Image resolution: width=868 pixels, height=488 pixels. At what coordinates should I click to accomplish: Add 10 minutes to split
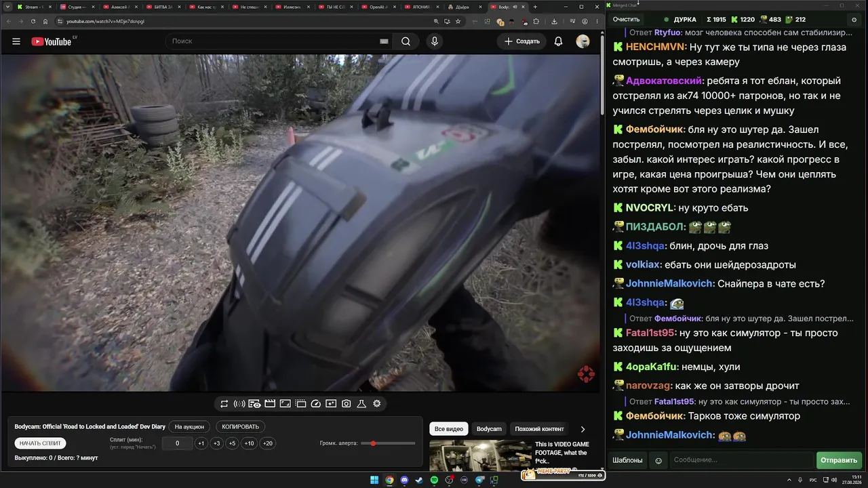pos(250,443)
